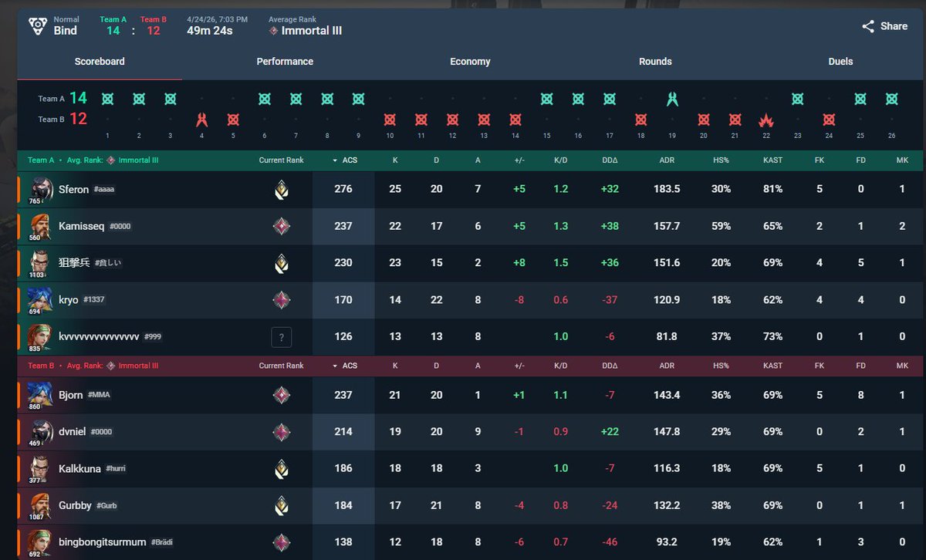Switch to the Performance tab
Viewport: 926px width, 560px height.
click(x=285, y=62)
